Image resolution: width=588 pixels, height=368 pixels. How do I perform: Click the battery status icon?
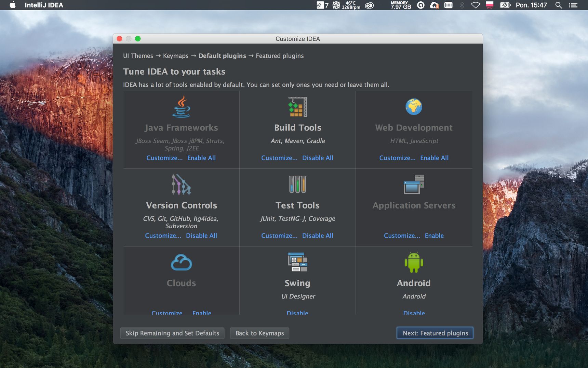coord(505,5)
